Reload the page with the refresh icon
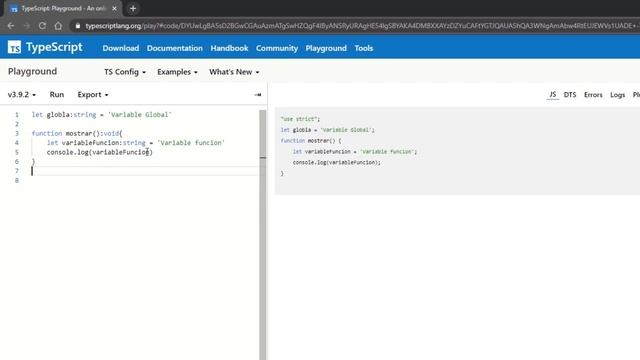The width and height of the screenshot is (640, 360). tap(42, 26)
